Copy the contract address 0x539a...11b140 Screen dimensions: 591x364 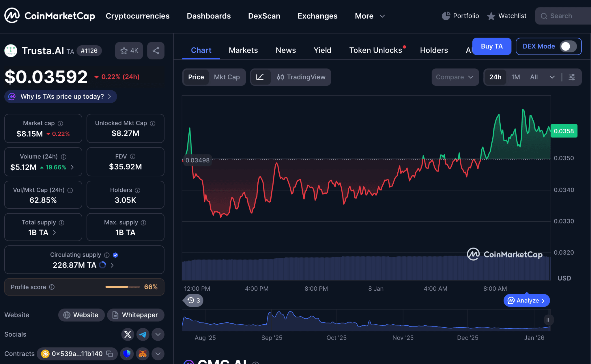(x=110, y=354)
